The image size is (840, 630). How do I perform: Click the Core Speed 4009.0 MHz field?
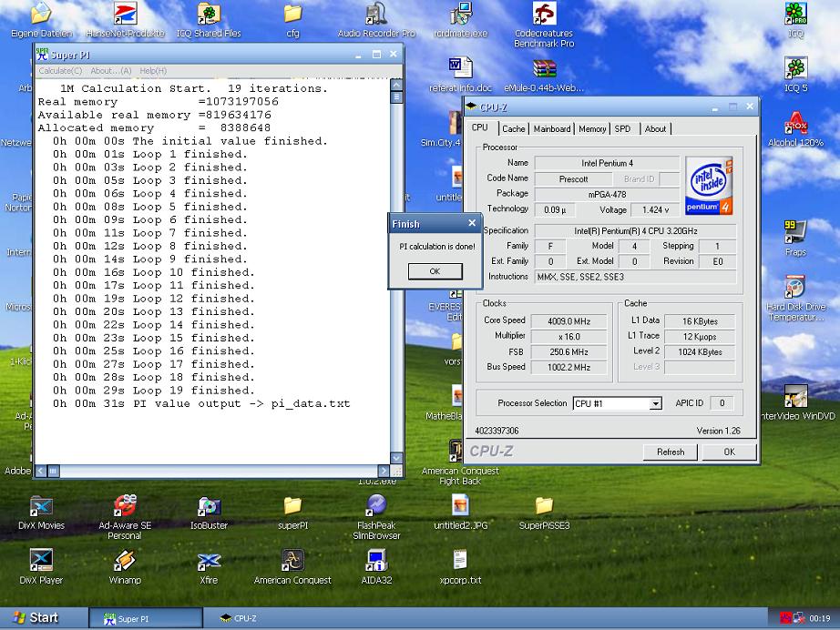[x=569, y=321]
